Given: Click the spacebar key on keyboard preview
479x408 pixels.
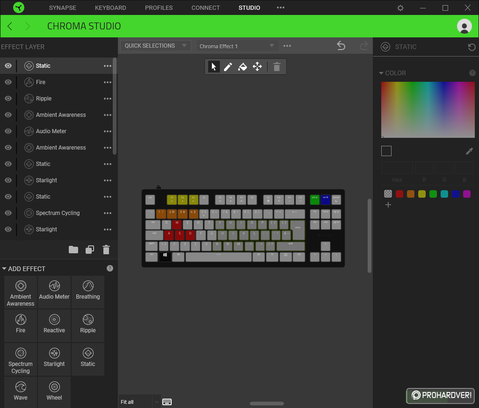Looking at the screenshot, I should click(218, 257).
